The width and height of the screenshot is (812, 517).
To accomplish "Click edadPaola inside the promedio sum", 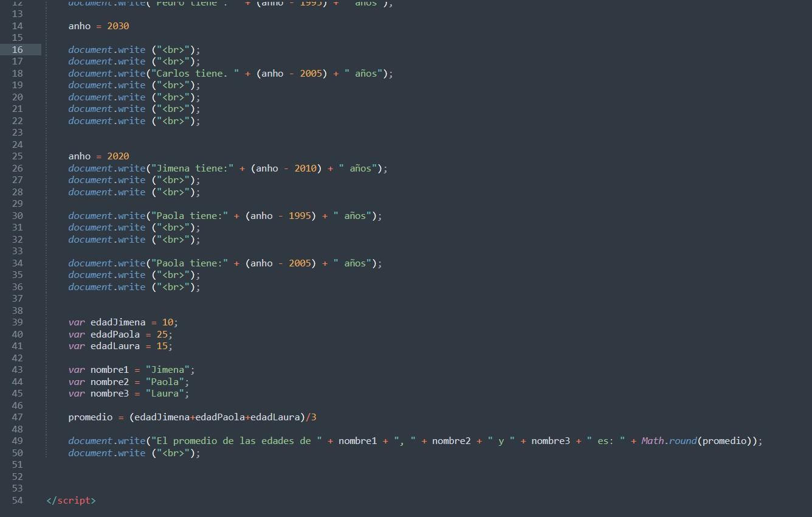I will point(220,417).
